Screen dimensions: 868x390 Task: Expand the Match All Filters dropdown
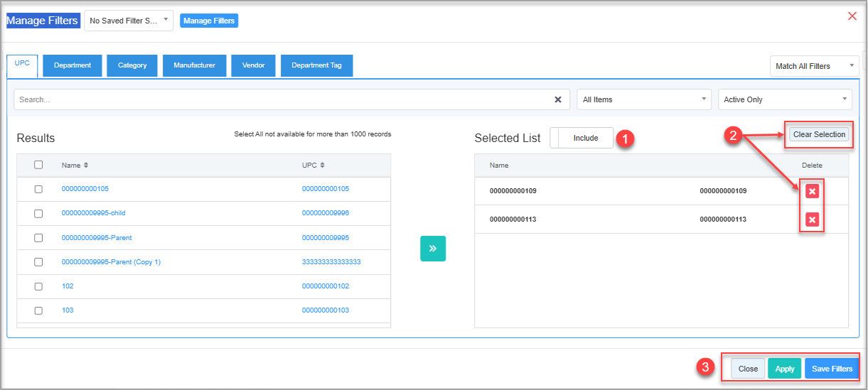pyautogui.click(x=815, y=66)
